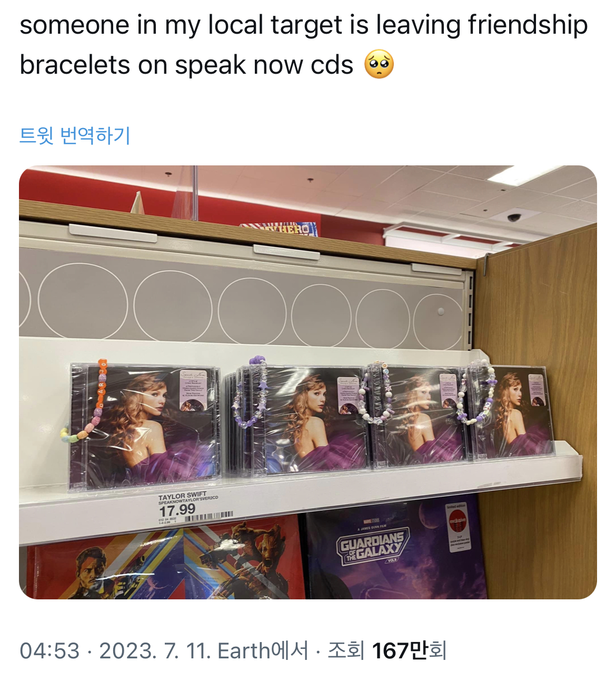The width and height of the screenshot is (616, 681).
Task: Click the purple star bracelet on CD stack
Action: click(x=251, y=391)
